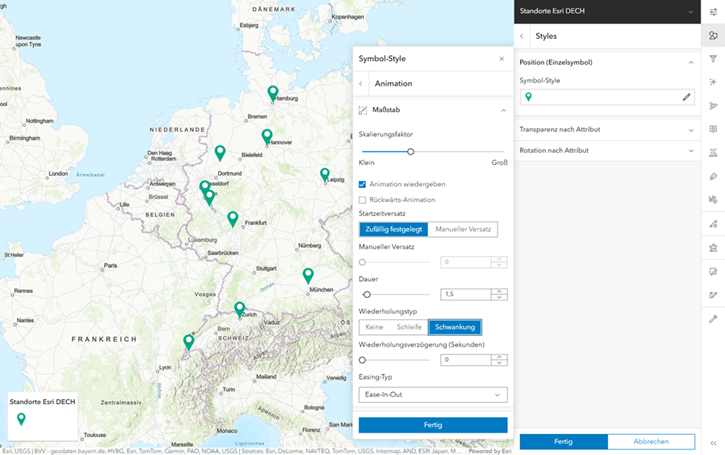
Task: Expand Transparenz nach Attribut section
Action: [x=608, y=129]
